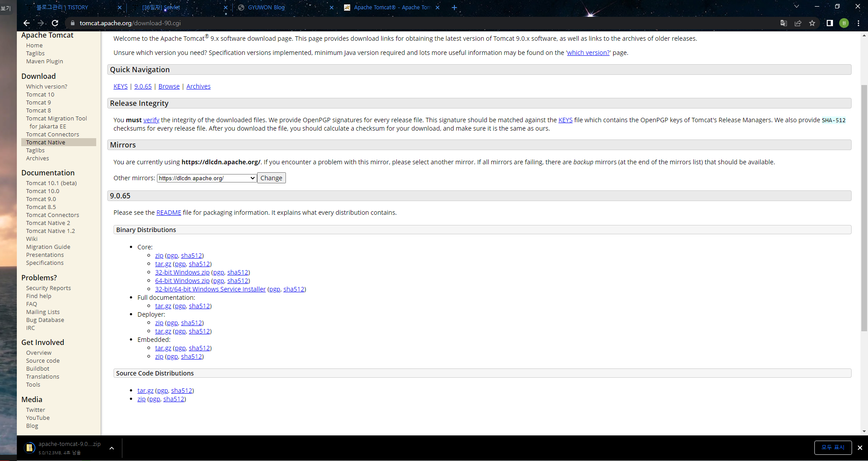Open Which version? in sidebar
This screenshot has width=868, height=461.
pyautogui.click(x=47, y=86)
